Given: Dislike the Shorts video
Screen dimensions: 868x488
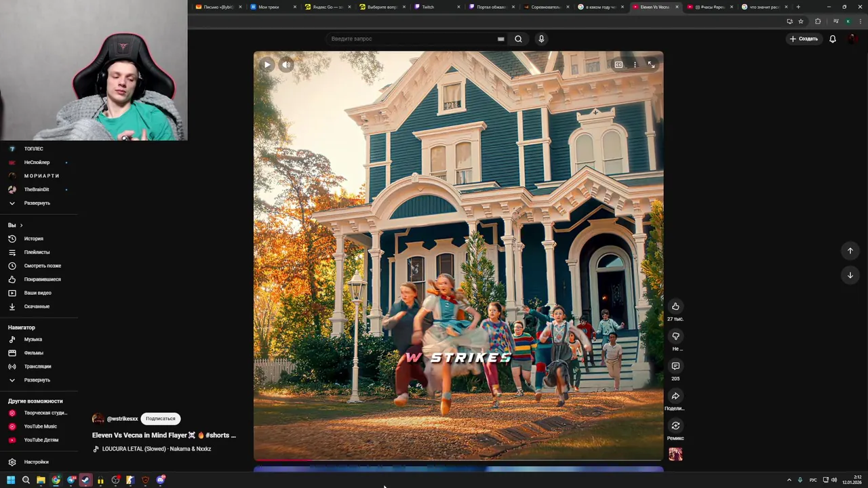Looking at the screenshot, I should [675, 336].
